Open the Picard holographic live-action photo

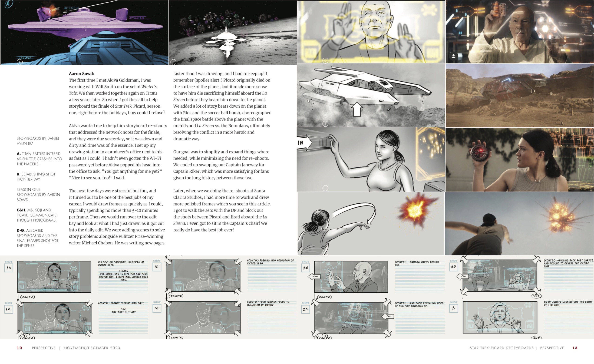pos(519,32)
